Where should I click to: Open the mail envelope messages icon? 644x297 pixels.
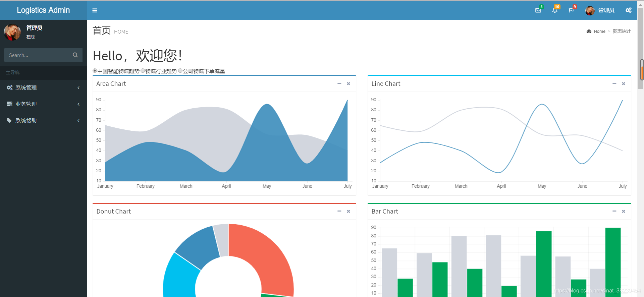(x=538, y=10)
